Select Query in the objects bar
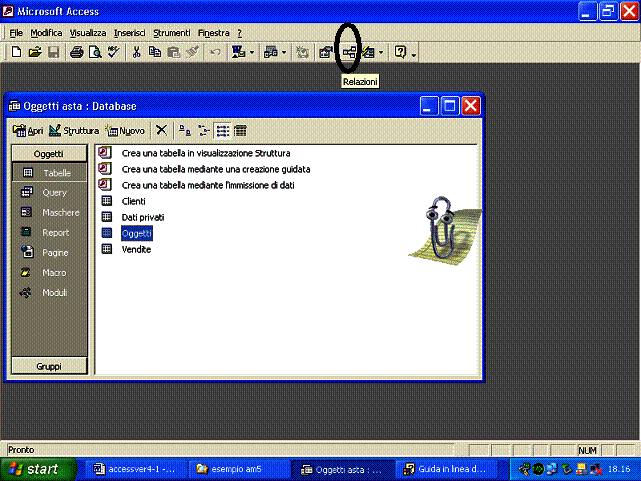Image resolution: width=641 pixels, height=481 pixels. tap(49, 192)
